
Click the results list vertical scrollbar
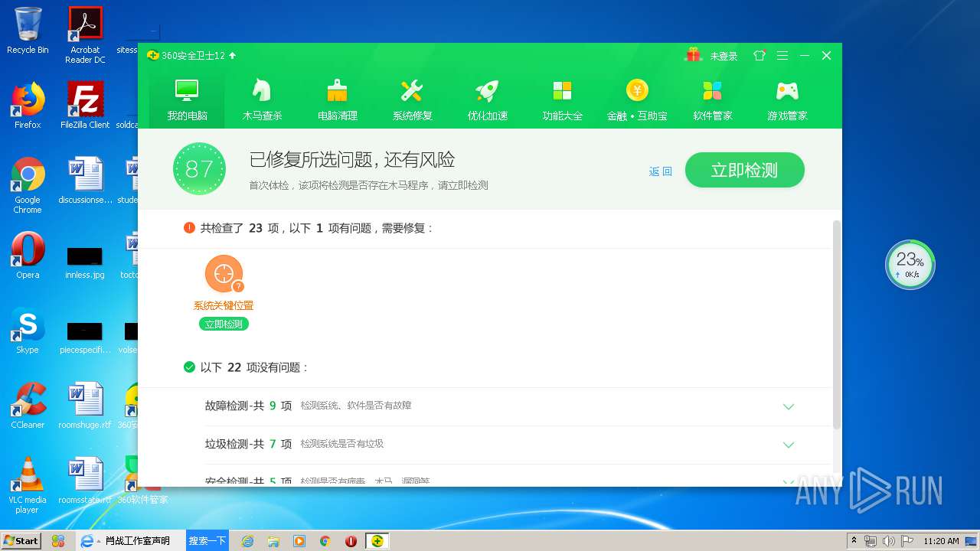[837, 325]
